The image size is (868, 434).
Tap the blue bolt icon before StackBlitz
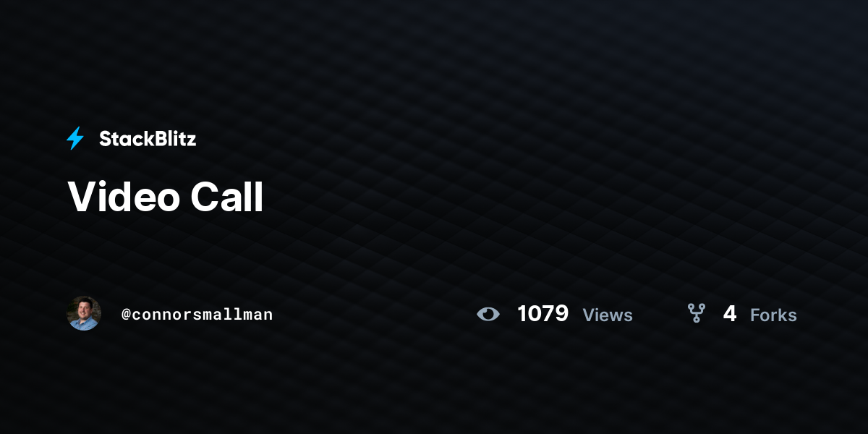point(75,138)
